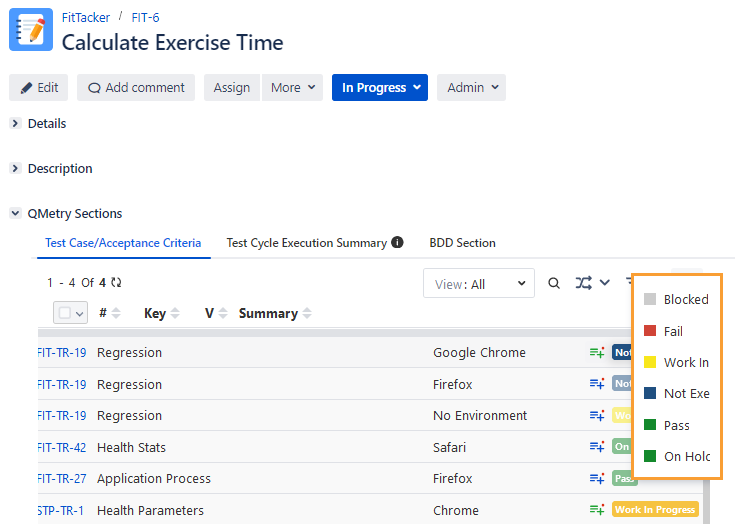Screen dimensions: 735x524
Task: Toggle the select-all checkbox in header
Action: (65, 313)
